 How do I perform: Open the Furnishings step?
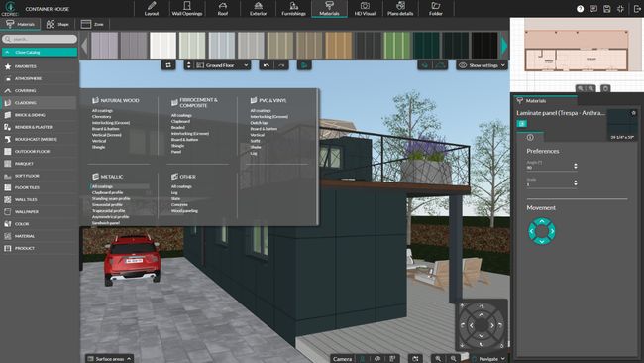pyautogui.click(x=293, y=9)
